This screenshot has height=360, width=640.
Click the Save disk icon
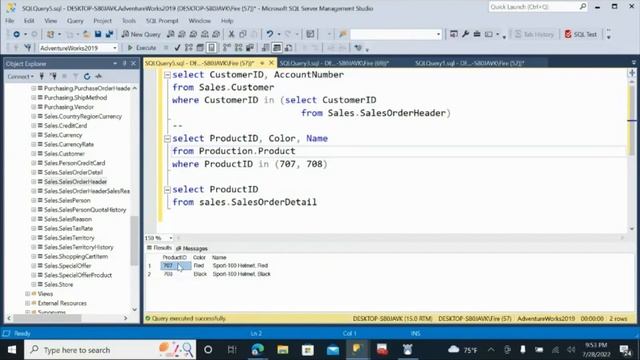(x=98, y=34)
